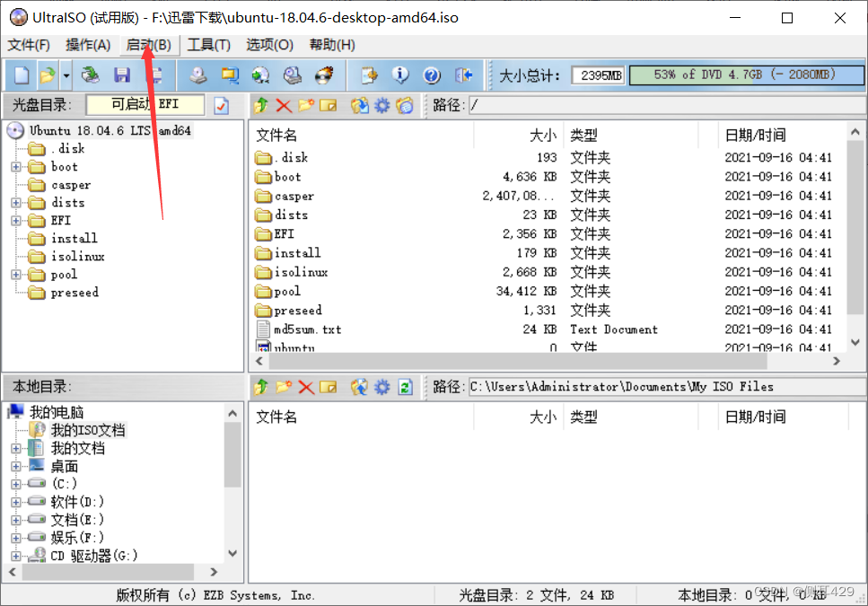
Task: Click the green Refresh icon in the local toolbar
Action: pyautogui.click(x=405, y=387)
